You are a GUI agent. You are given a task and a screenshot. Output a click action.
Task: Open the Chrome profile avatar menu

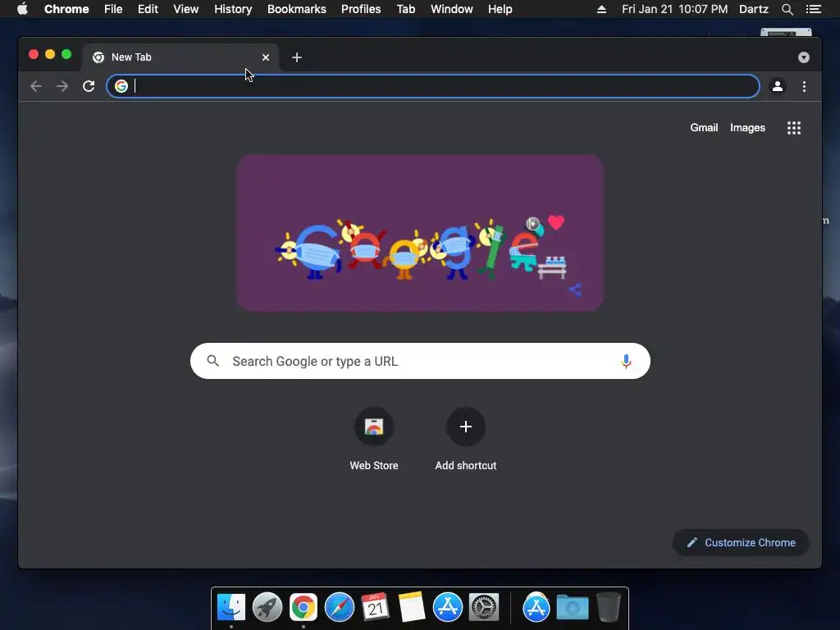pos(778,86)
